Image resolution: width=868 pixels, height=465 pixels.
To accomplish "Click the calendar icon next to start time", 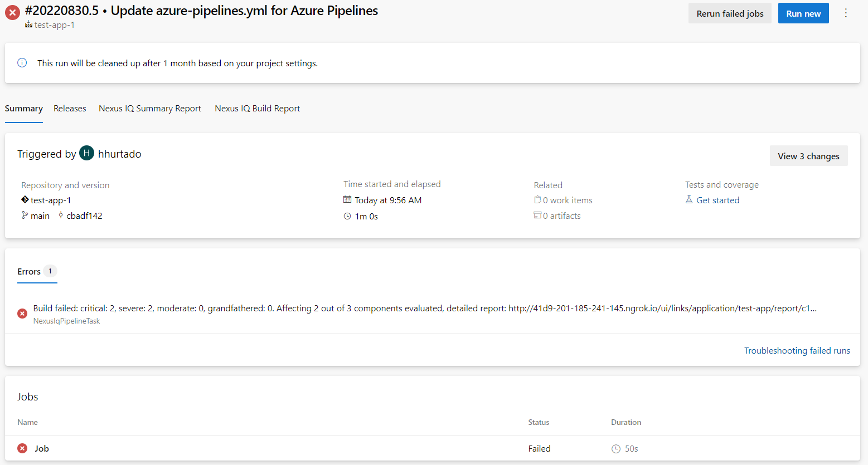I will 348,200.
